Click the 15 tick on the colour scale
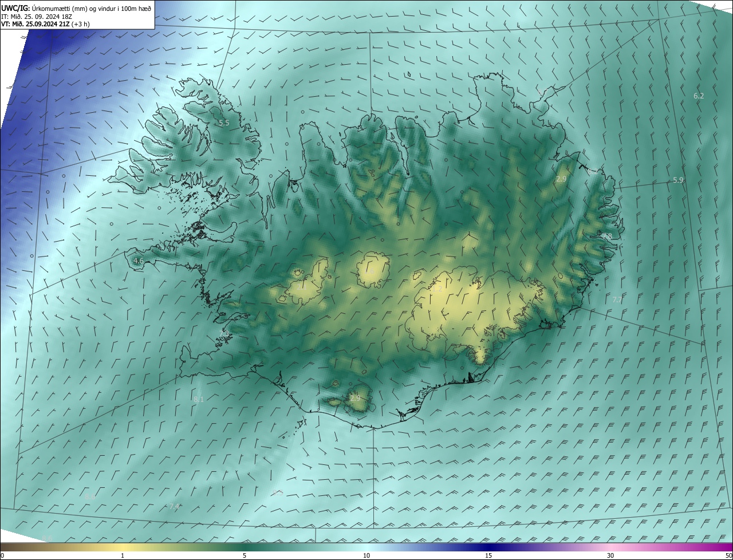The width and height of the screenshot is (733, 560). pyautogui.click(x=488, y=555)
